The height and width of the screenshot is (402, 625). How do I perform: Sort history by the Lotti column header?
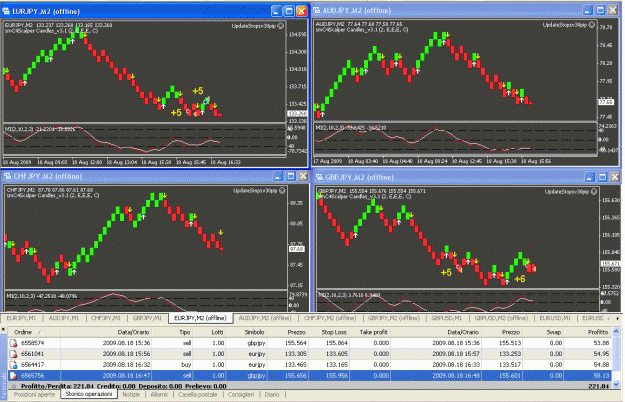[x=210, y=332]
